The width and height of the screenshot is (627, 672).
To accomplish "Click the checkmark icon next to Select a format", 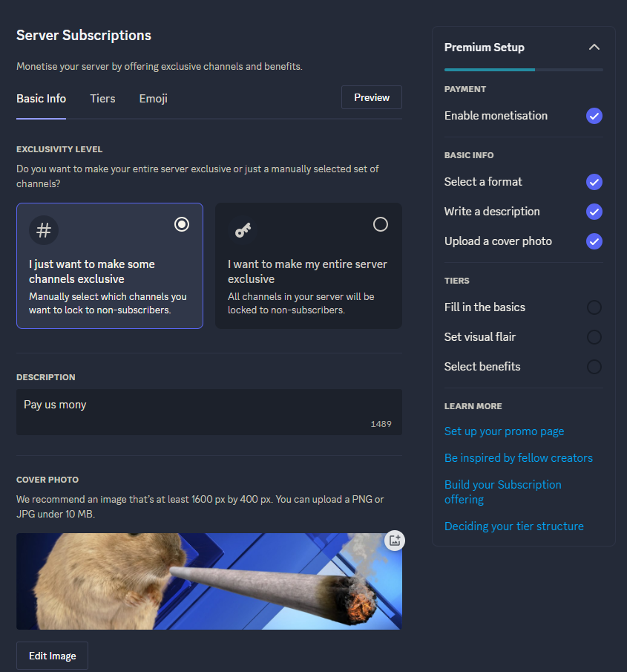I will pyautogui.click(x=594, y=182).
